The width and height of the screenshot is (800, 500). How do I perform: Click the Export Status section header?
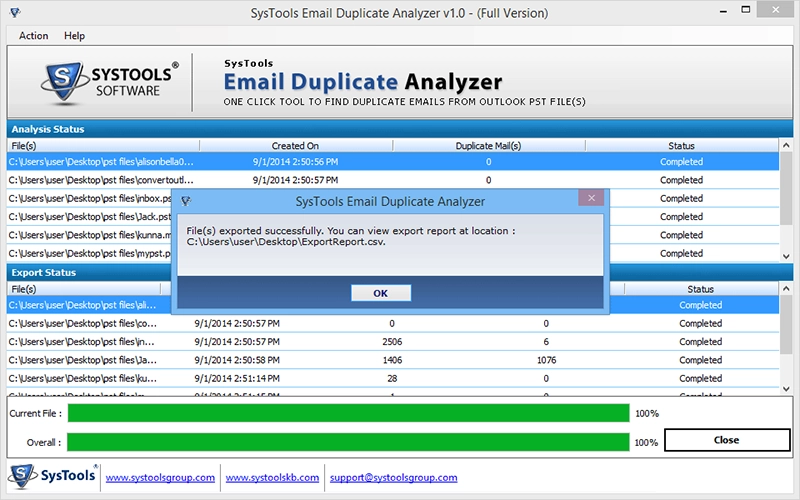pyautogui.click(x=89, y=272)
